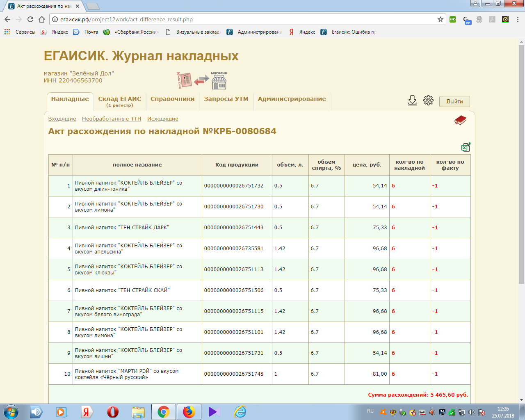The height and width of the screenshot is (420, 525).
Task: Click 'со вкусом клюквы' product name
Action: tap(128, 269)
